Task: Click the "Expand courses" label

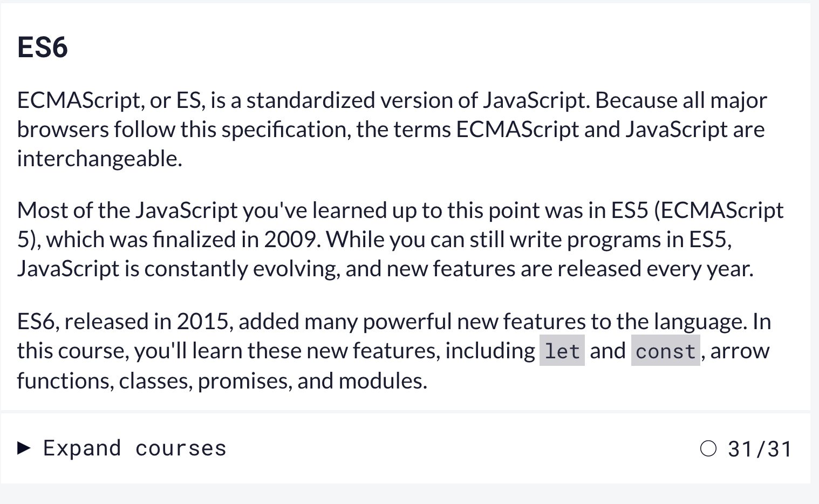Action: point(134,448)
